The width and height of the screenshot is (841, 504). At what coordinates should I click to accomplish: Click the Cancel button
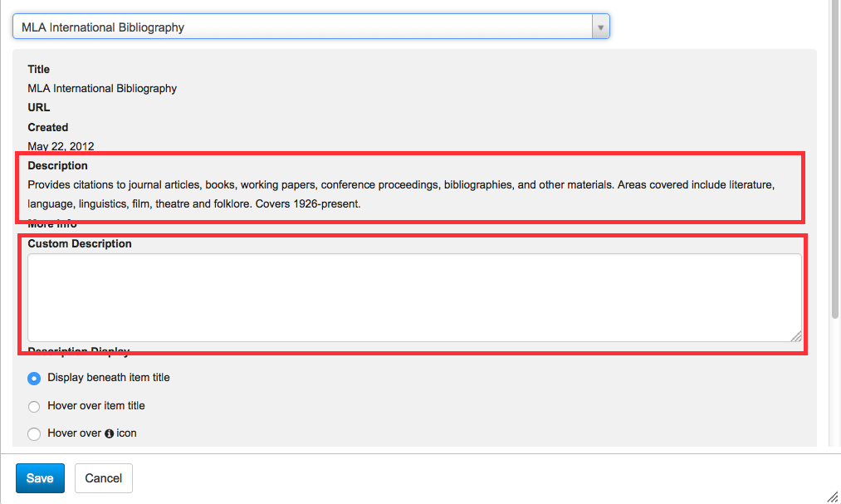click(104, 478)
